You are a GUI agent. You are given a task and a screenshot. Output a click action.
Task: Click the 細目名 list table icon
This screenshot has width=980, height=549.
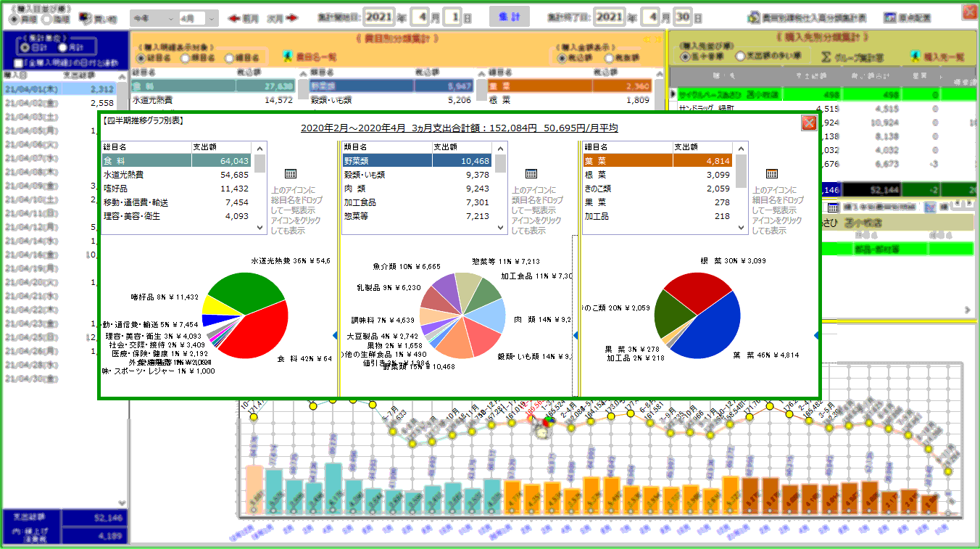[772, 174]
